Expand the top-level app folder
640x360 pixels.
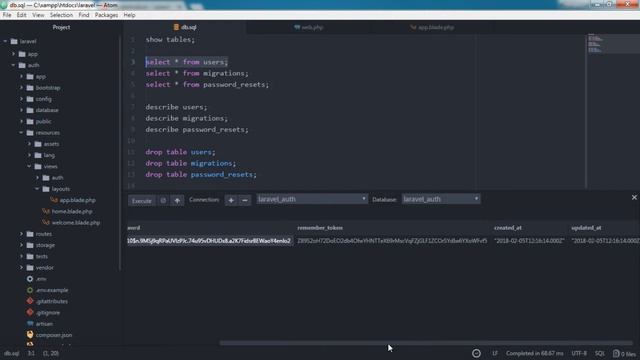click(13, 53)
